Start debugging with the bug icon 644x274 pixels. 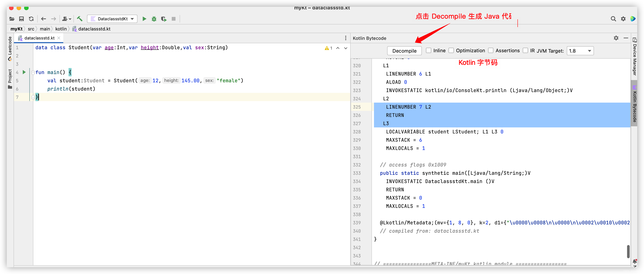[x=154, y=19]
